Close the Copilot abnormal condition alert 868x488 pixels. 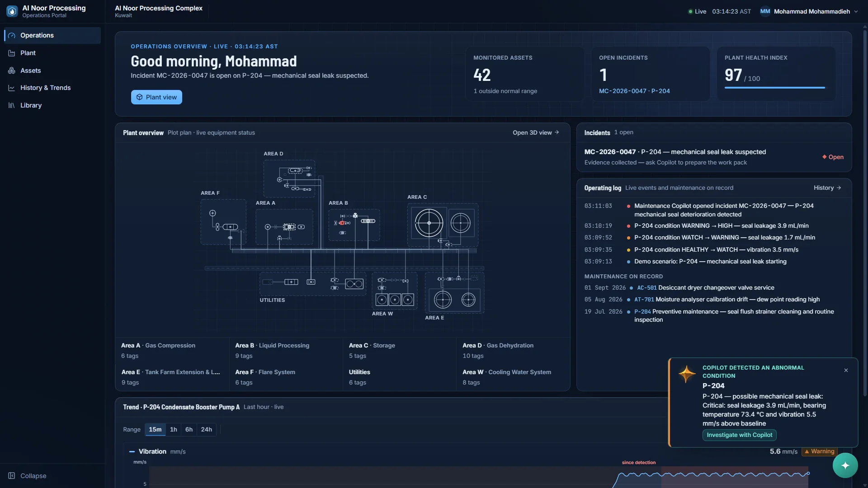coord(846,371)
